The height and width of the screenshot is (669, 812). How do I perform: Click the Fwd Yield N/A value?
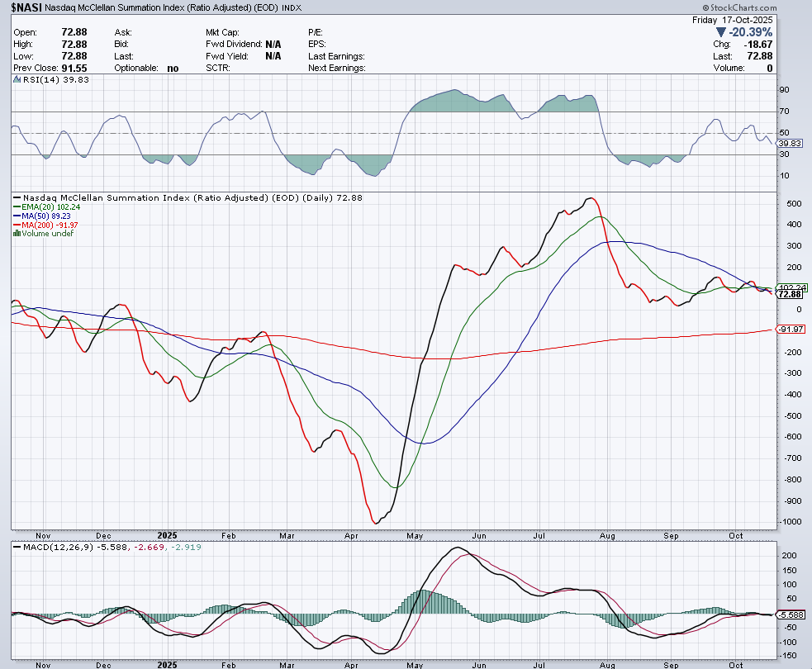[273, 56]
